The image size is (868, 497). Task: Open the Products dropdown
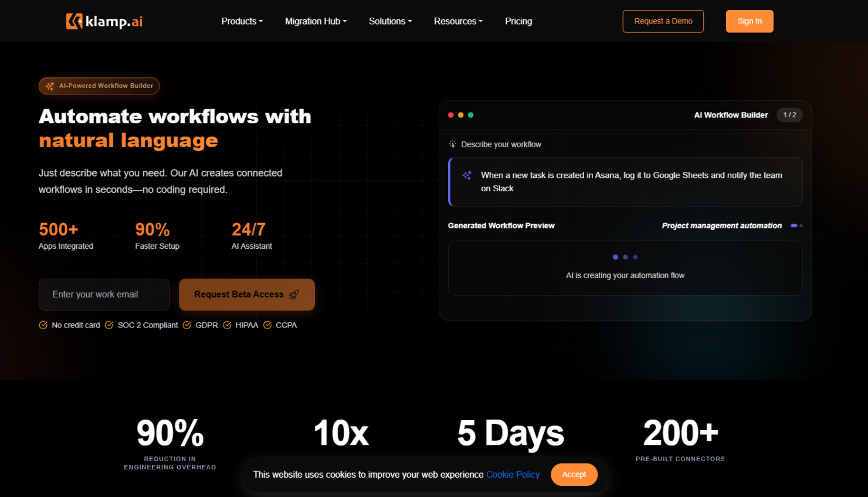(242, 21)
